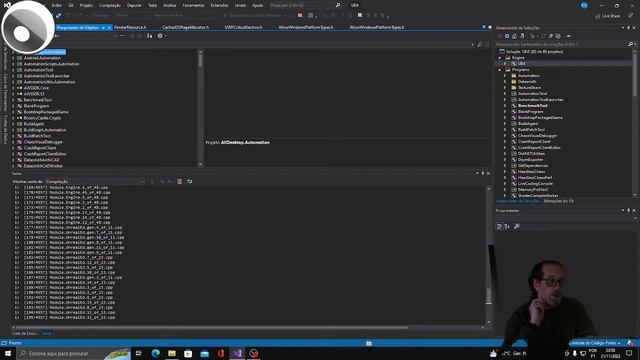Select BuildAgent in Solution Explorer

[528, 124]
